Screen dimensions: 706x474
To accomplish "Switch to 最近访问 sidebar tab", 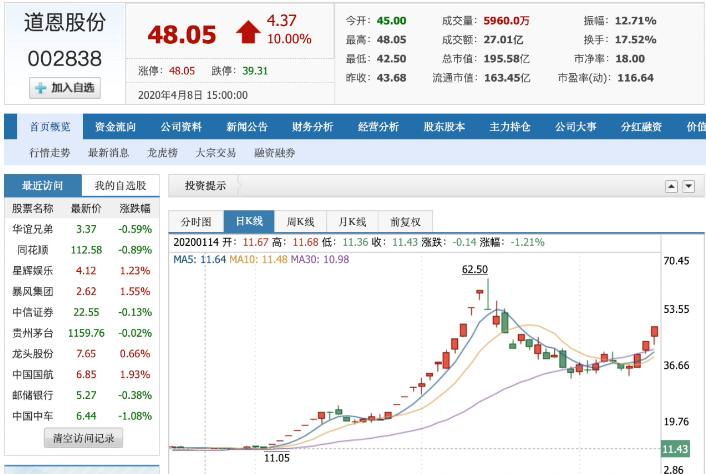I will (x=43, y=185).
